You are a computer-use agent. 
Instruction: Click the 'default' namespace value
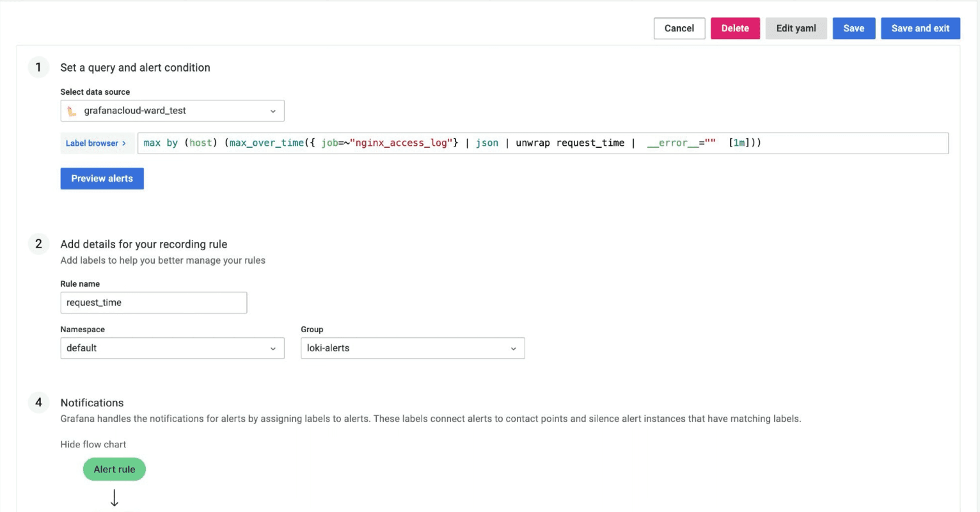coord(82,348)
